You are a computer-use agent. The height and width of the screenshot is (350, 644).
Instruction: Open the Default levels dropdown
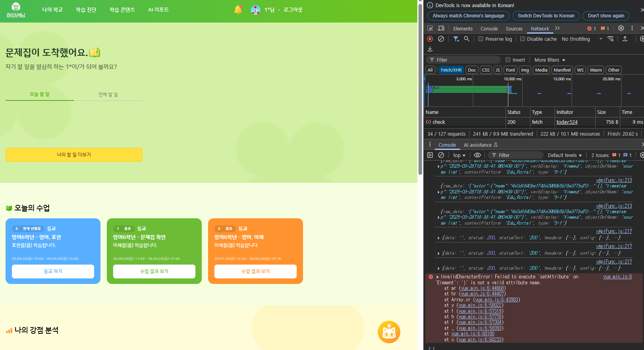564,155
